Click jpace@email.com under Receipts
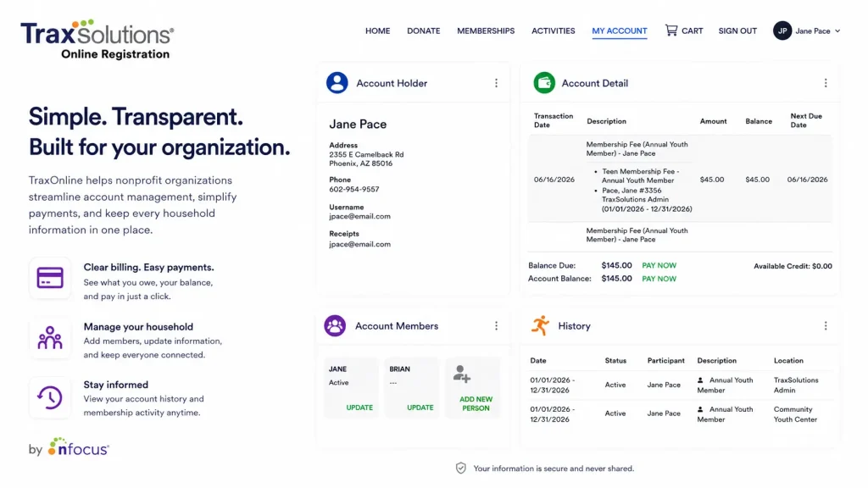 pos(359,244)
